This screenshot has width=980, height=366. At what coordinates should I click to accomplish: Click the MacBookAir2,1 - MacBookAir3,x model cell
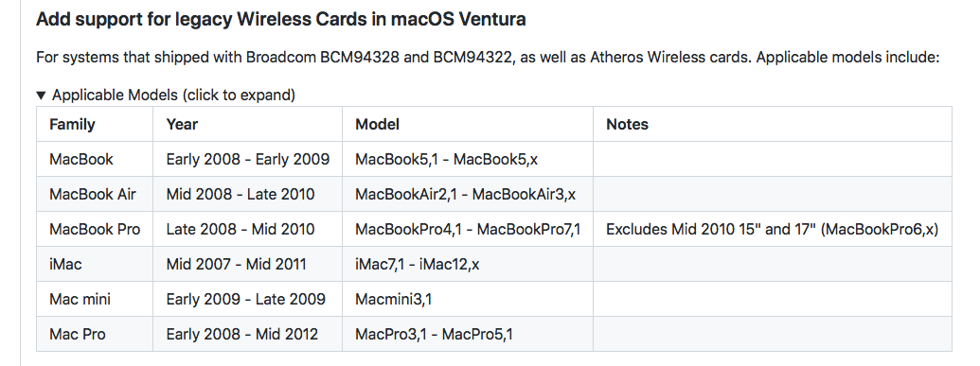[x=468, y=194]
